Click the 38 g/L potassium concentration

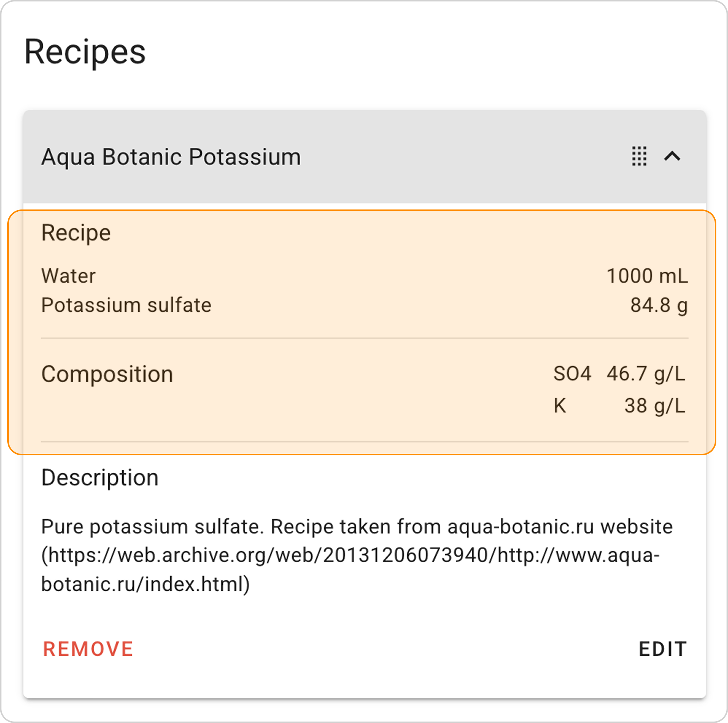coord(654,406)
